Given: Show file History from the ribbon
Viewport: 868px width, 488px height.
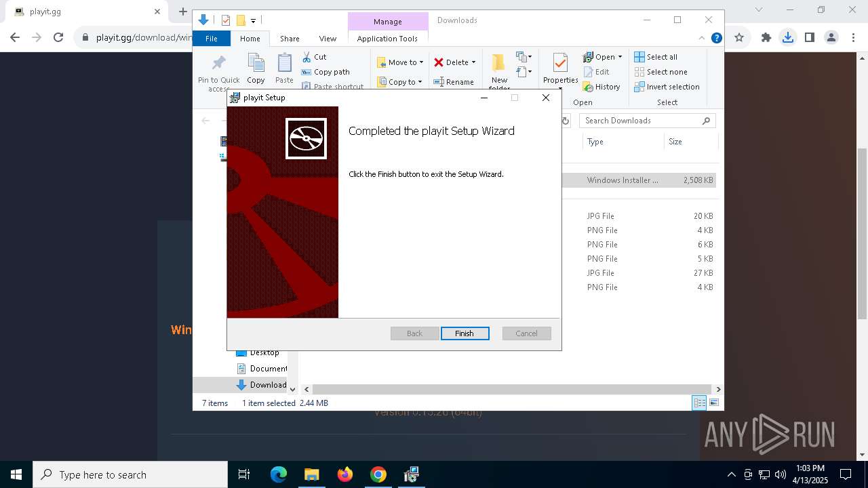Looking at the screenshot, I should pyautogui.click(x=601, y=87).
